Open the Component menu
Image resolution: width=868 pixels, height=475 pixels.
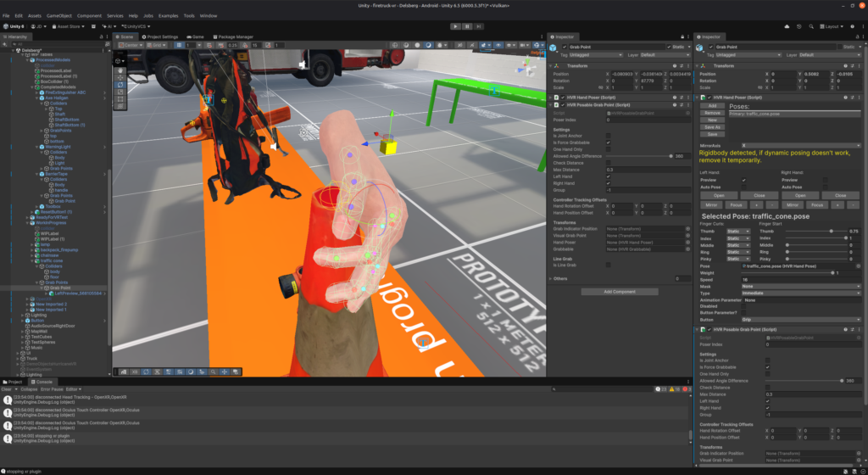tap(89, 15)
